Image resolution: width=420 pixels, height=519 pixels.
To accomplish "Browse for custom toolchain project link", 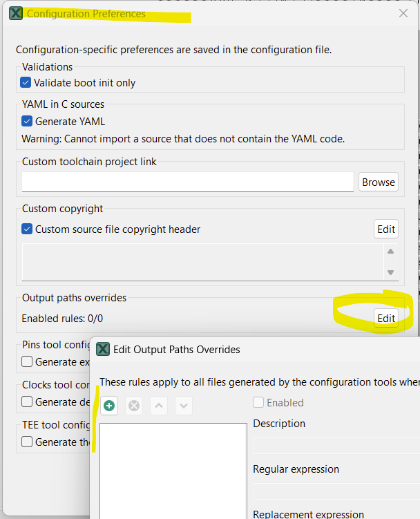I will click(x=379, y=182).
